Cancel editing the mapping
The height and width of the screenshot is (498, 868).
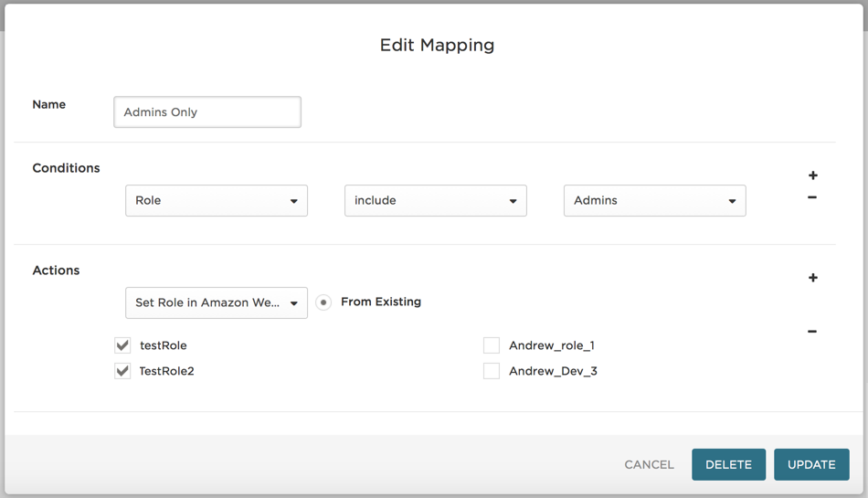coord(650,465)
